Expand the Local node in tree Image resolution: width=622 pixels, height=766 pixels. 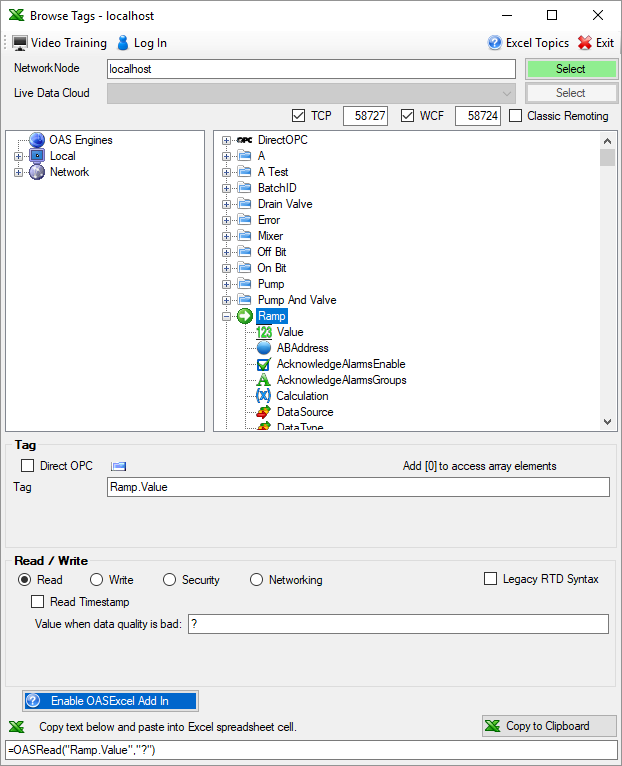click(x=18, y=156)
